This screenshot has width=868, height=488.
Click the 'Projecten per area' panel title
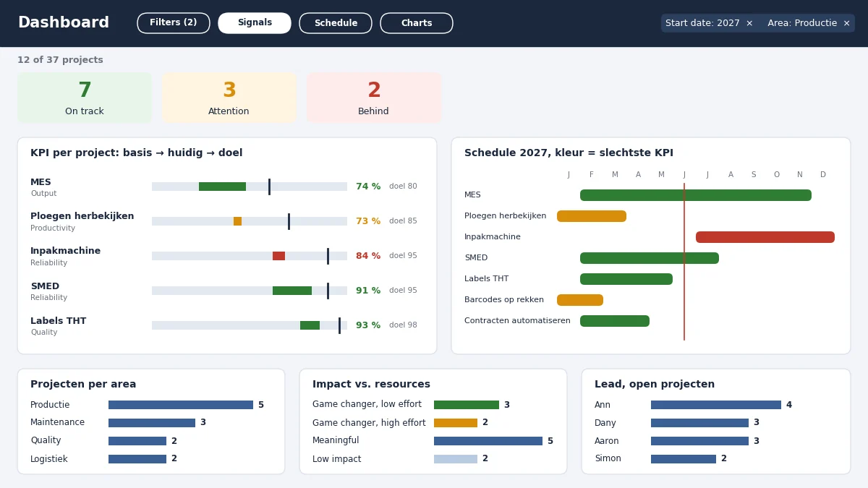(x=83, y=385)
